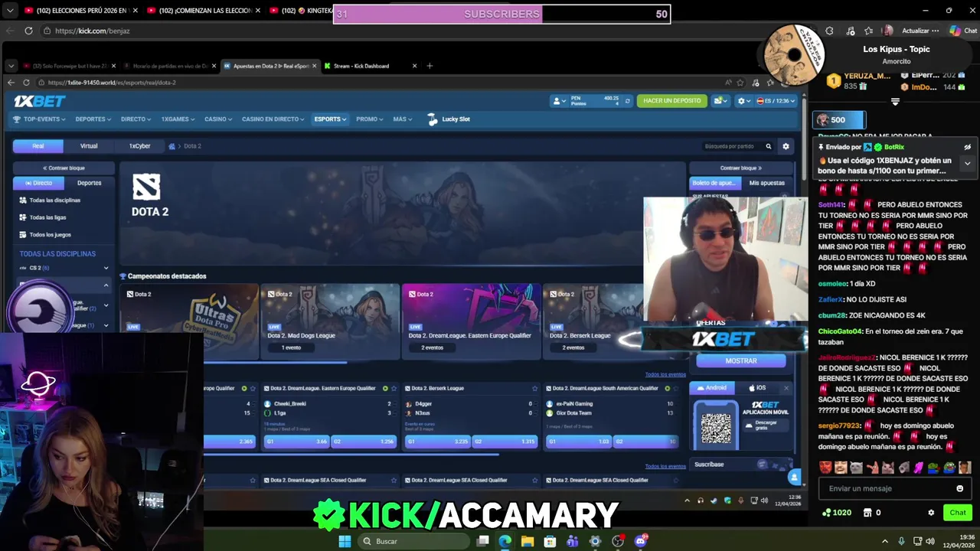Open the Lucky Slot cherry icon link
980x551 pixels.
[433, 119]
